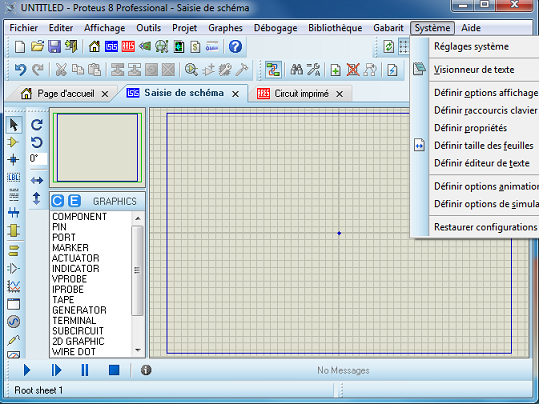
Task: Toggle the wire autorouter icon
Action: pos(273,70)
